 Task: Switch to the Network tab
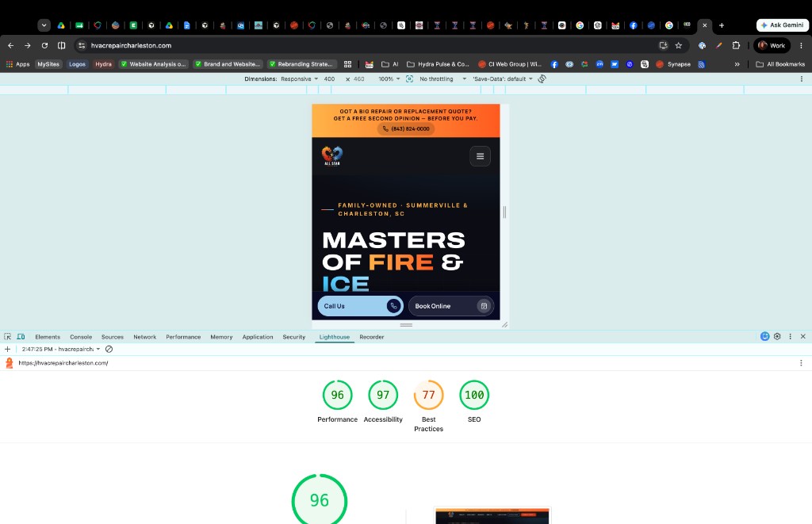point(144,337)
